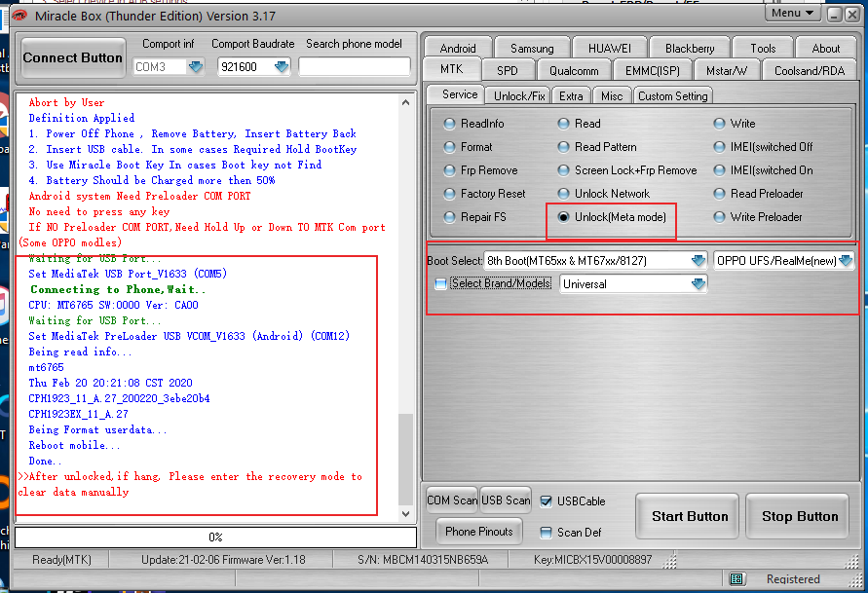
Task: Toggle the Scan Def checkbox
Action: point(546,533)
